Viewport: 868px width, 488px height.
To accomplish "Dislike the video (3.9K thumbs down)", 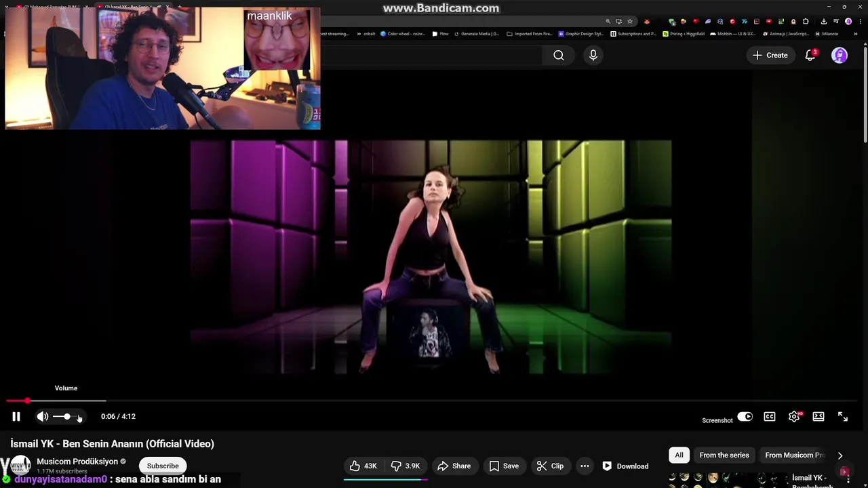I will click(x=406, y=466).
